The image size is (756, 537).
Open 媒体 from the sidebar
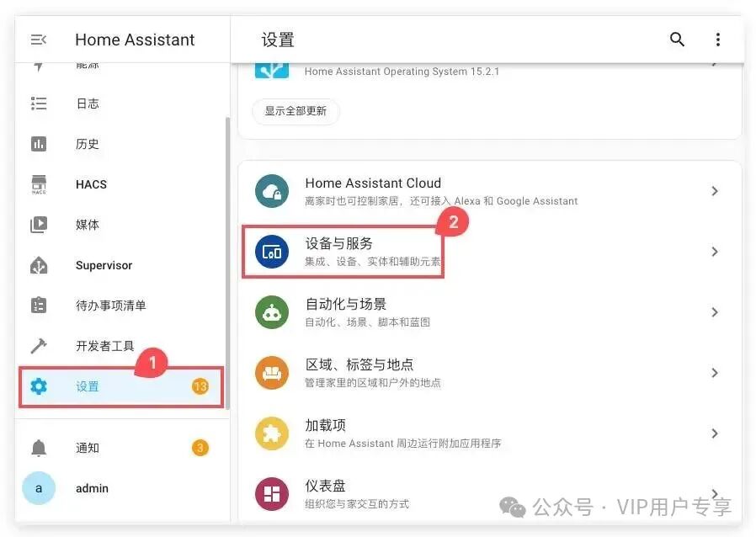pos(120,225)
